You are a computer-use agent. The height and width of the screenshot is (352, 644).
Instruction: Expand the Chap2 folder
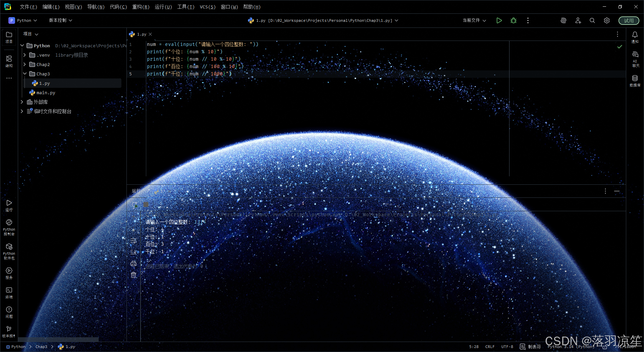24,64
